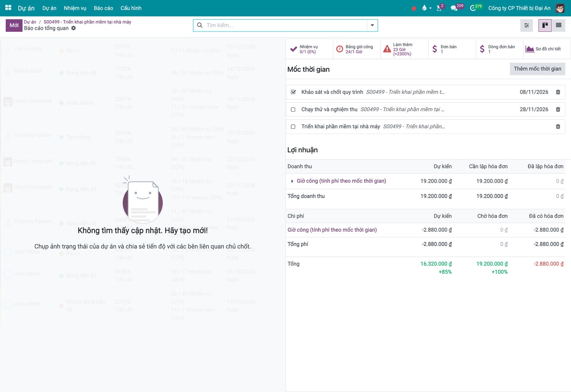The width and height of the screenshot is (571, 392).
Task: Click the 28/11/2026 milestone date
Action: click(534, 109)
